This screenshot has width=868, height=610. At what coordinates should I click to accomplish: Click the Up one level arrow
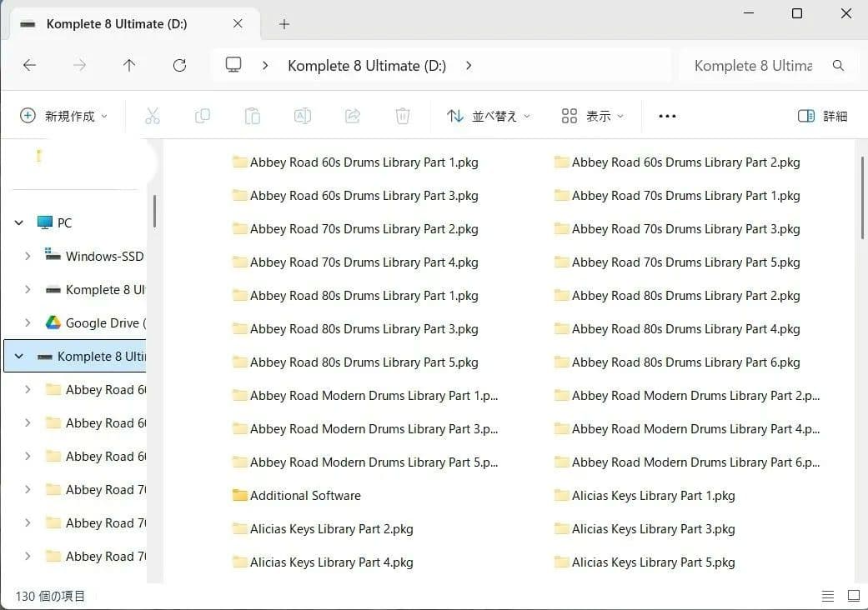click(129, 65)
